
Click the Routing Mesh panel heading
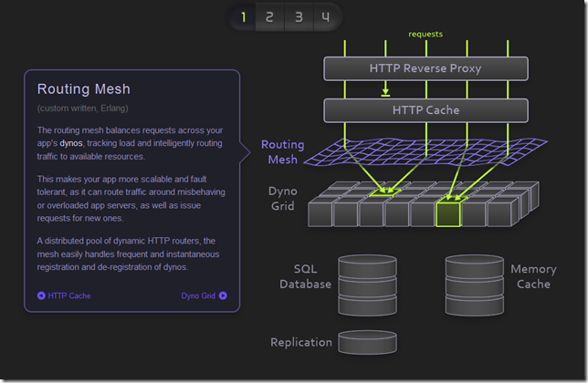[83, 89]
